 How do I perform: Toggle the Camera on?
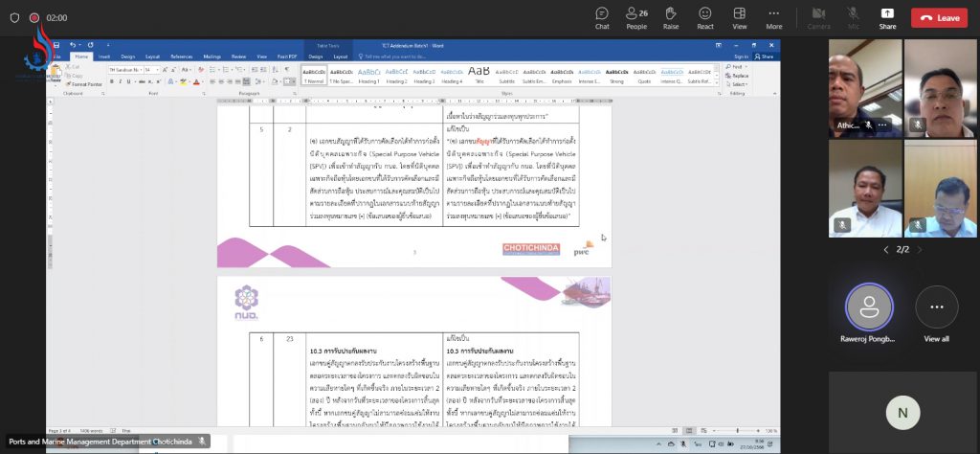pyautogui.click(x=818, y=17)
